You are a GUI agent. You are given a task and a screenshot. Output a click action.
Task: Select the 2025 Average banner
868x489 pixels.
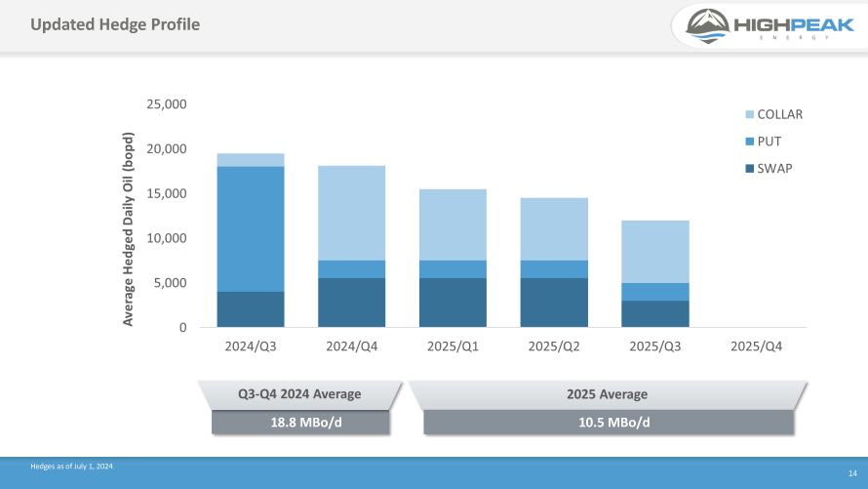[607, 394]
